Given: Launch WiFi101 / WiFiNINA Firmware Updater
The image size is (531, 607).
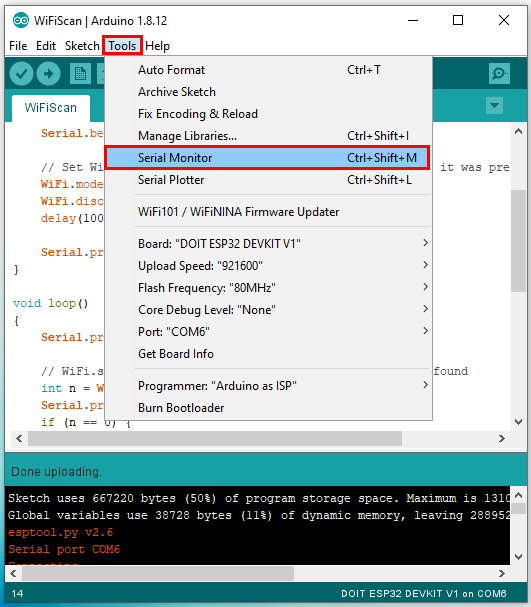Looking at the screenshot, I should pyautogui.click(x=268, y=212).
